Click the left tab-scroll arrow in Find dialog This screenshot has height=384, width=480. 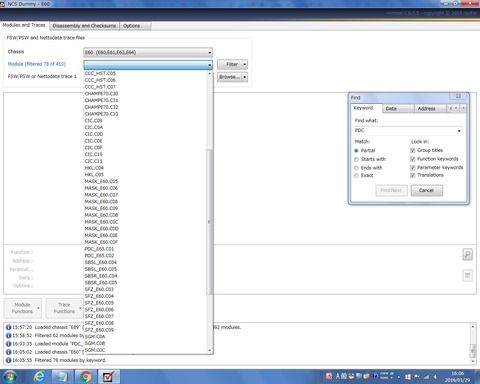(x=456, y=108)
